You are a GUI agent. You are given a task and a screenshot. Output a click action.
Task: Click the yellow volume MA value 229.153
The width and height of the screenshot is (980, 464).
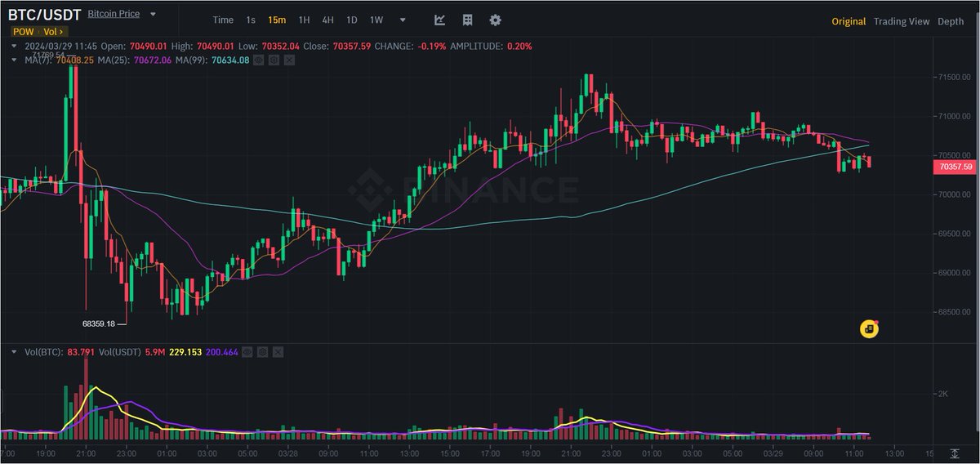pyautogui.click(x=185, y=351)
